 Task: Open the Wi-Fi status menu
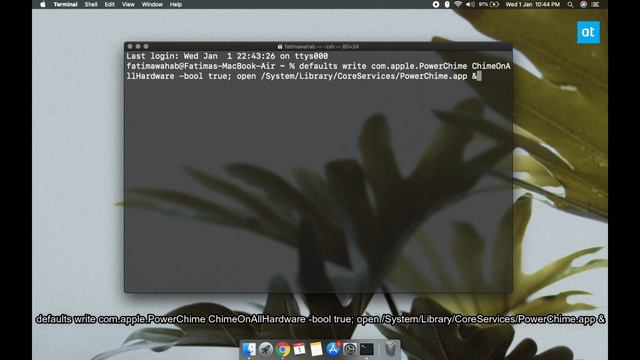pos(458,4)
